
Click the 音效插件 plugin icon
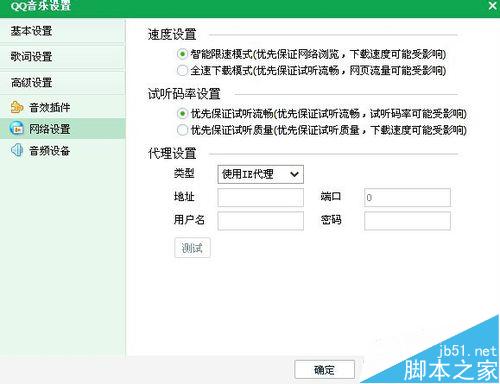pos(17,107)
